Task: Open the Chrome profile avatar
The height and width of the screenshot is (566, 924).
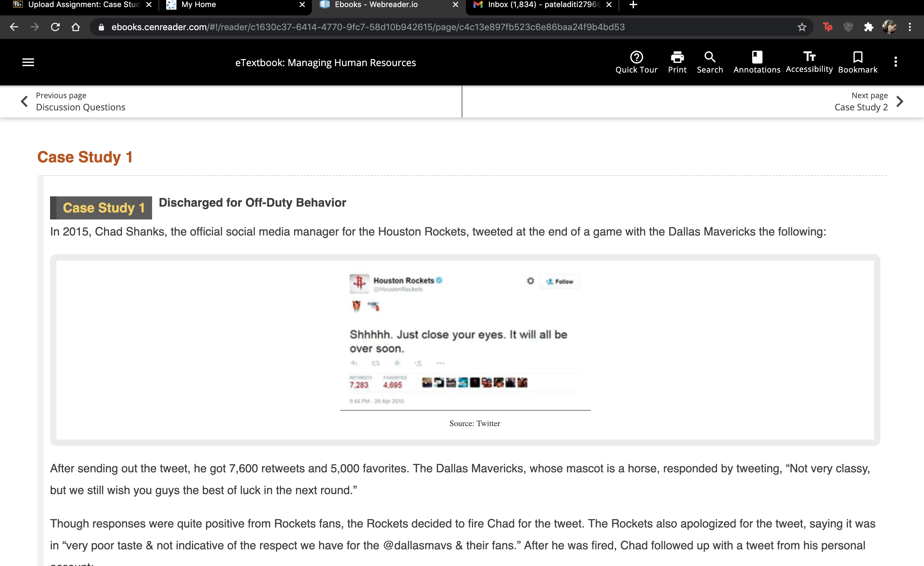Action: tap(889, 27)
